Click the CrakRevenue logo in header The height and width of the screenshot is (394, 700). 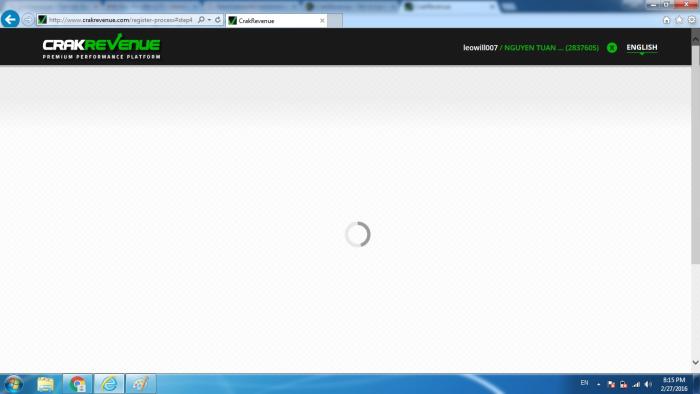pos(102,46)
